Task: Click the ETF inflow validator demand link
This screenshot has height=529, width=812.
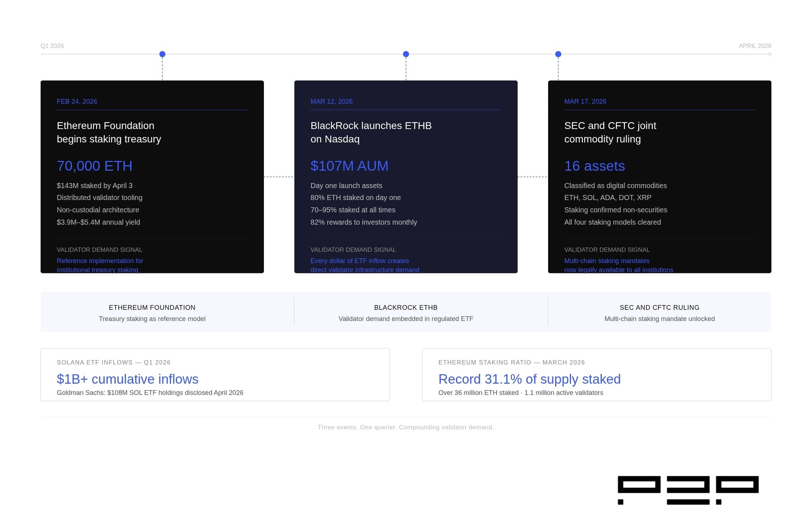Action: click(365, 265)
